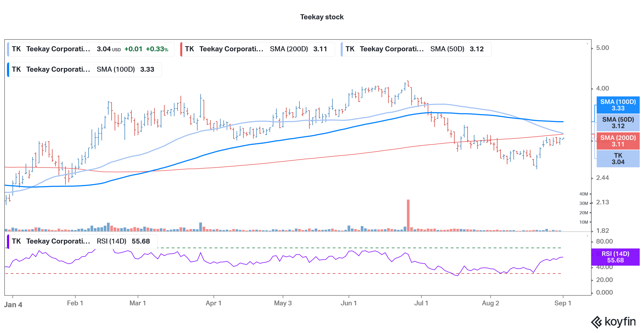Click the Jan 4 date axis label
The image size is (644, 333).
click(13, 305)
